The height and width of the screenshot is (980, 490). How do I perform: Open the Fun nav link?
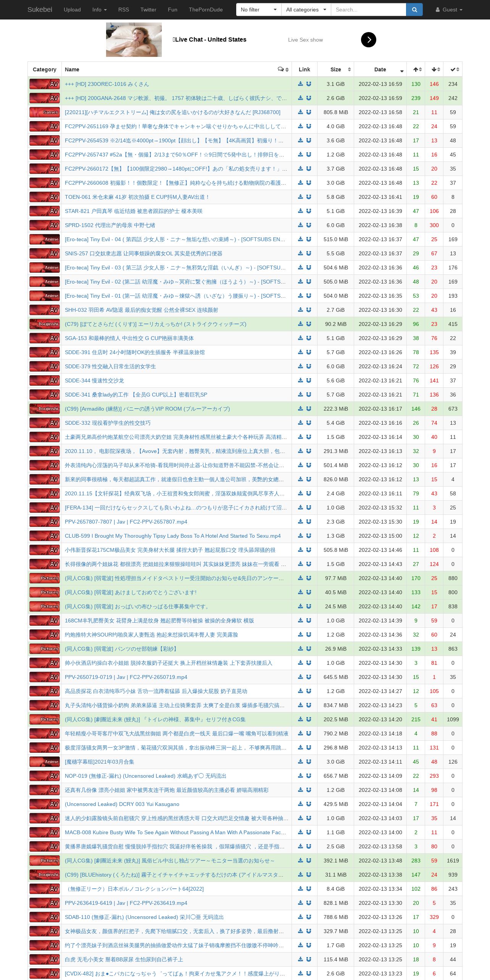(x=172, y=10)
